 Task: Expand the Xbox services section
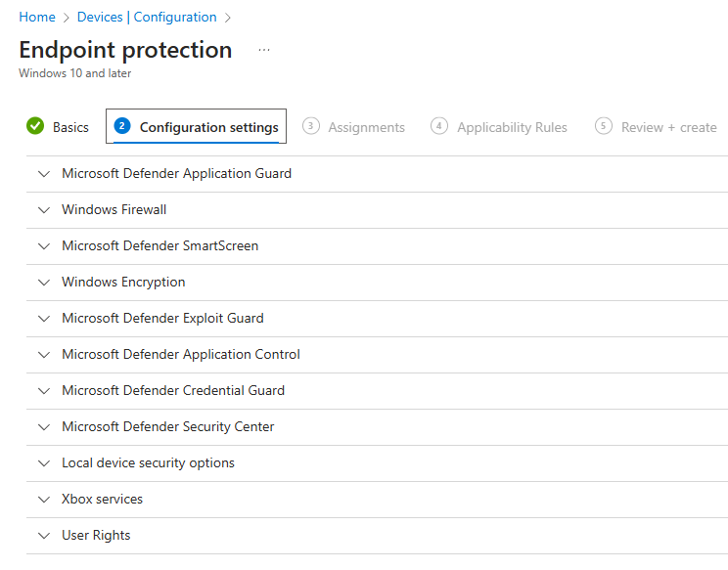tap(43, 500)
